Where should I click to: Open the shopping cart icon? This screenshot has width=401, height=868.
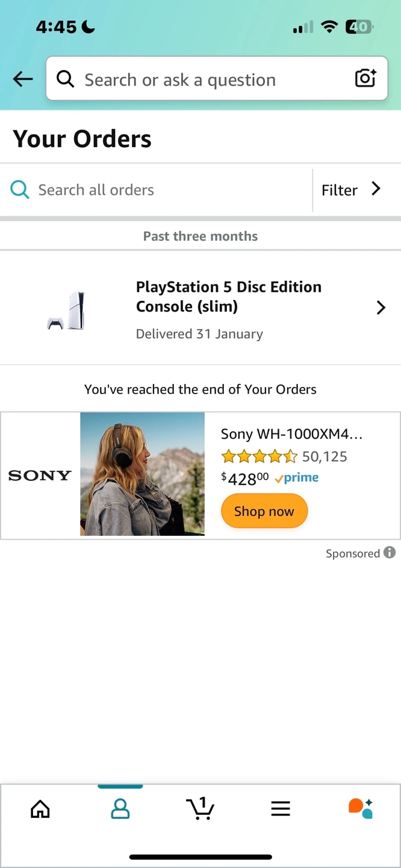pyautogui.click(x=200, y=808)
